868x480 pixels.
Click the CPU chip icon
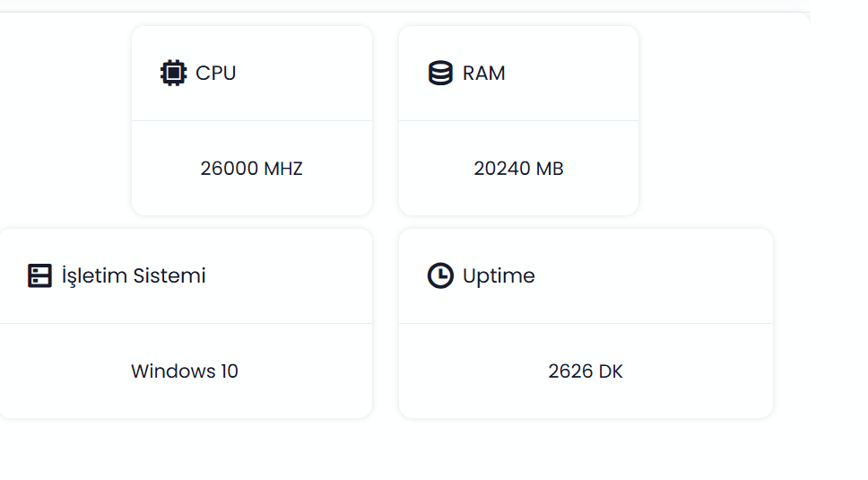click(173, 73)
